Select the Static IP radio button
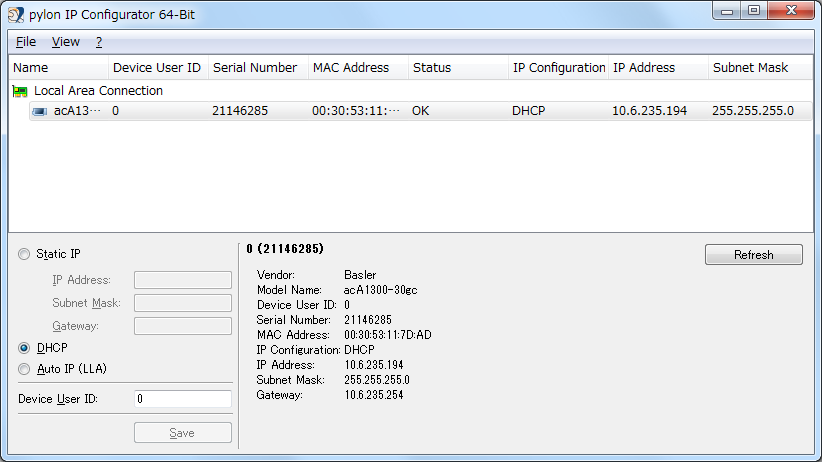Viewport: 822px width, 462px height. point(24,255)
